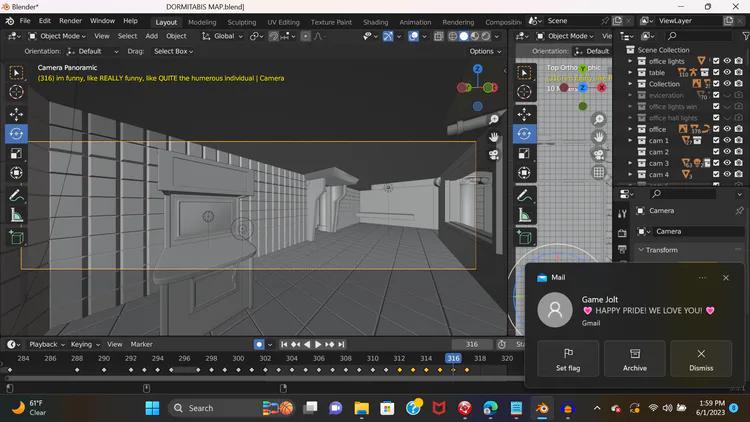The height and width of the screenshot is (422, 750).
Task: Toggle orthographic grid icon in right viewport
Action: point(598,172)
